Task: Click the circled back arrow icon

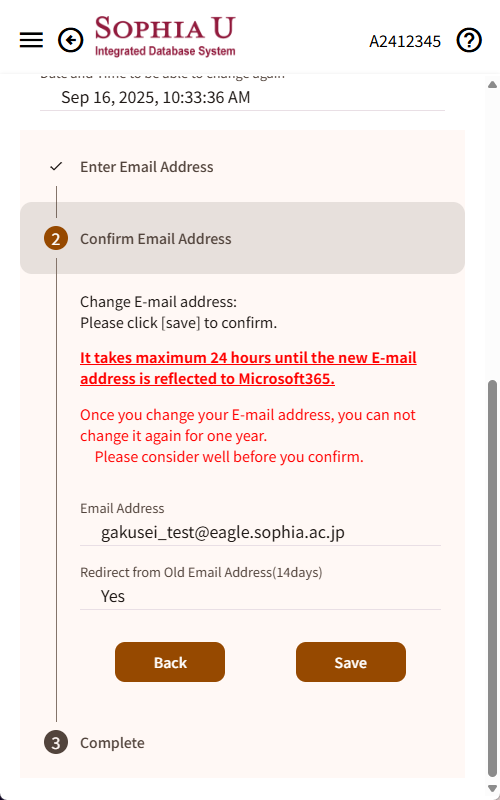Action: click(x=70, y=40)
